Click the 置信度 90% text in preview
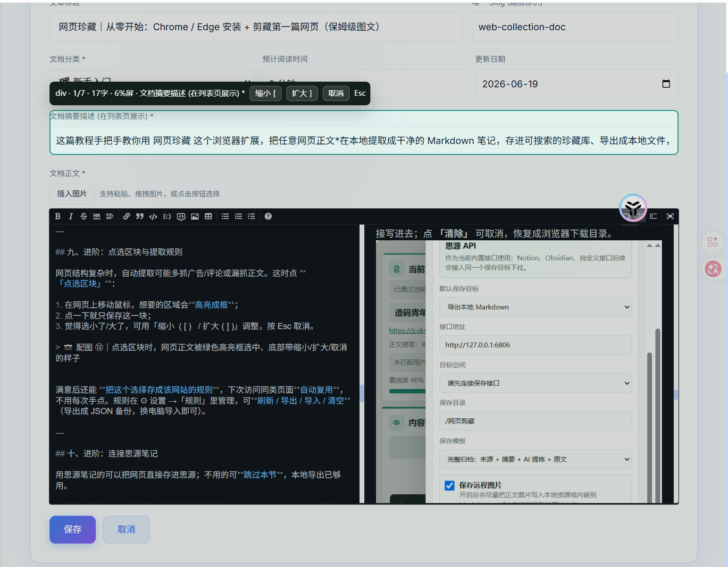728x567 pixels. click(406, 380)
